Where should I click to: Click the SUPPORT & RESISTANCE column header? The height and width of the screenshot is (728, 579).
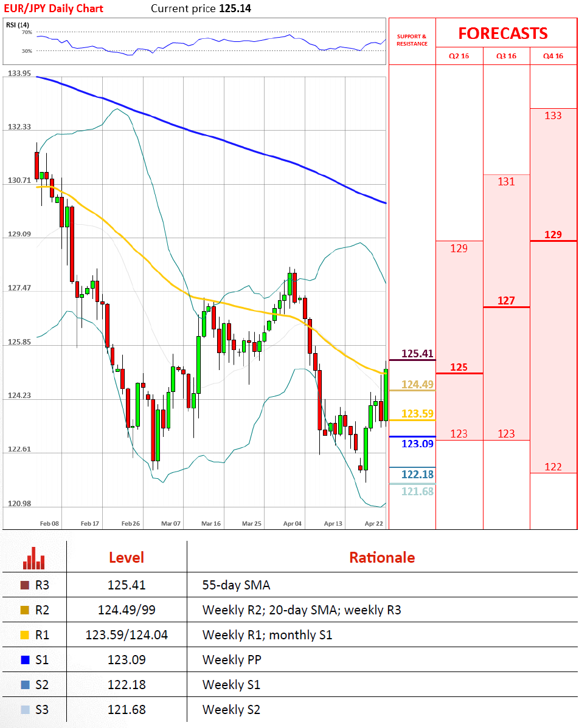[x=412, y=40]
